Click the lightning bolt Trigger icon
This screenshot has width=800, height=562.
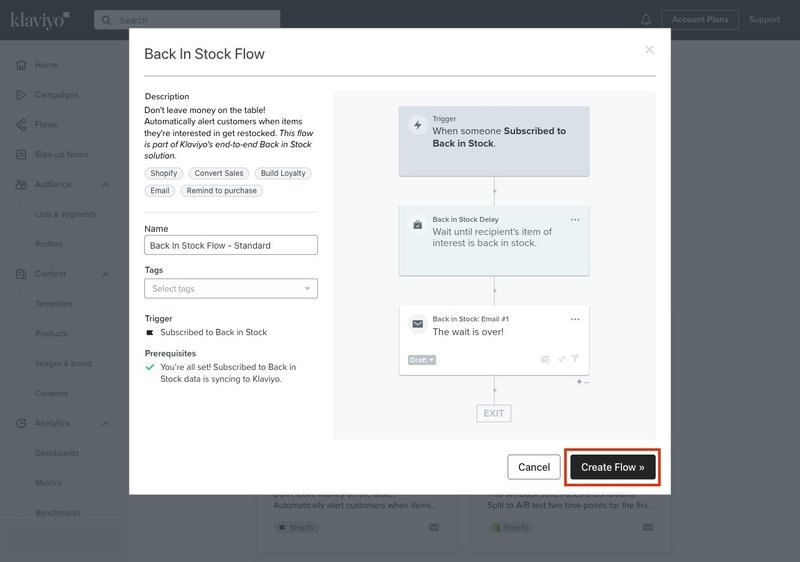tap(417, 125)
